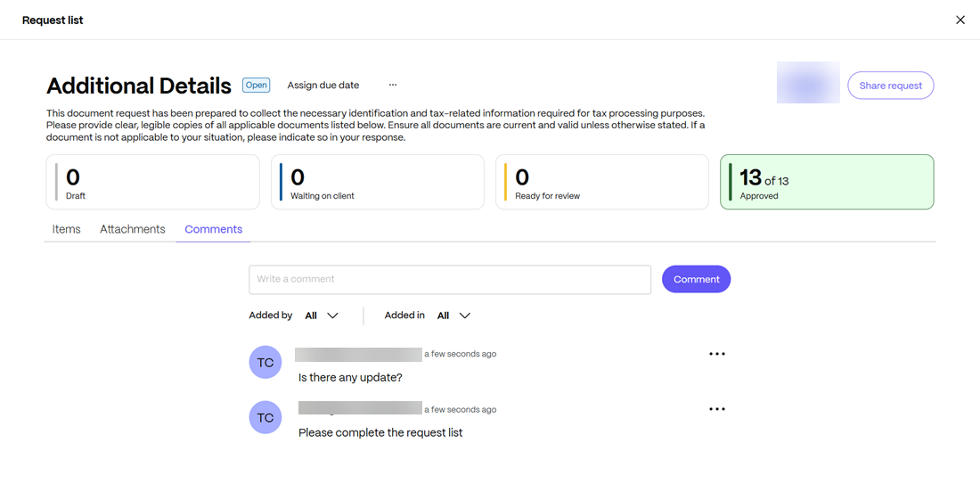Image resolution: width=980 pixels, height=484 pixels.
Task: Focus the Write a comment field
Action: pos(450,279)
